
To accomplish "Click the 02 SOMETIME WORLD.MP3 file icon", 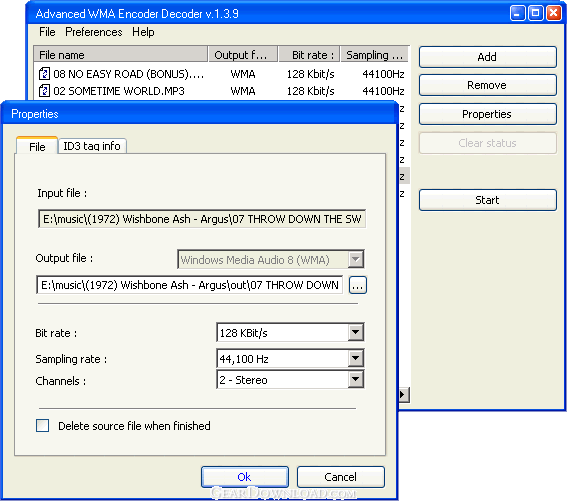I will (44, 90).
